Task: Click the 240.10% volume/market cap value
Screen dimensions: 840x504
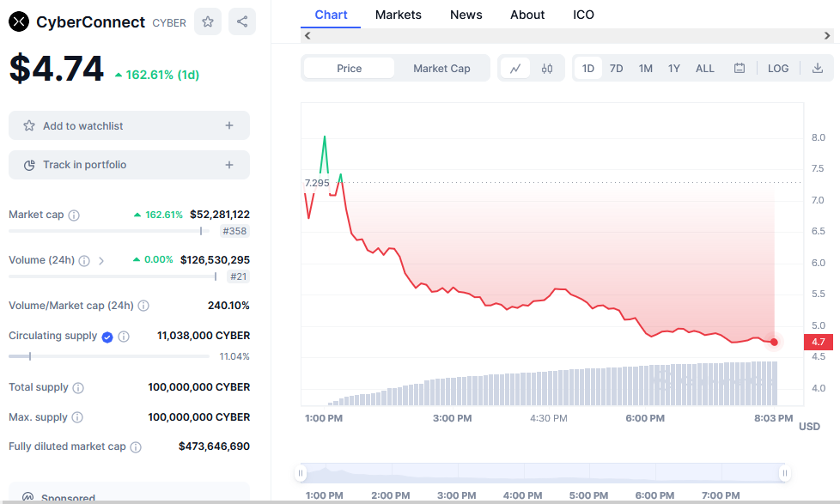Action: 228,306
